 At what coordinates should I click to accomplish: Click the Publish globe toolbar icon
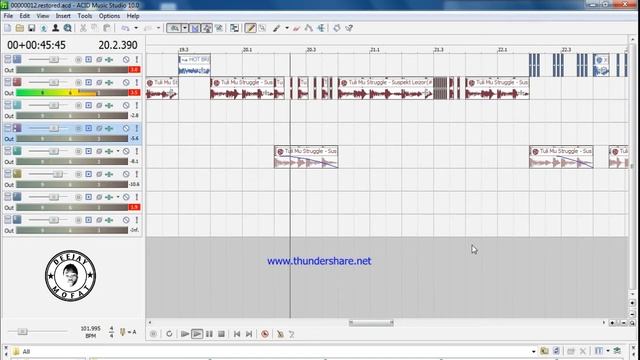[x=43, y=28]
